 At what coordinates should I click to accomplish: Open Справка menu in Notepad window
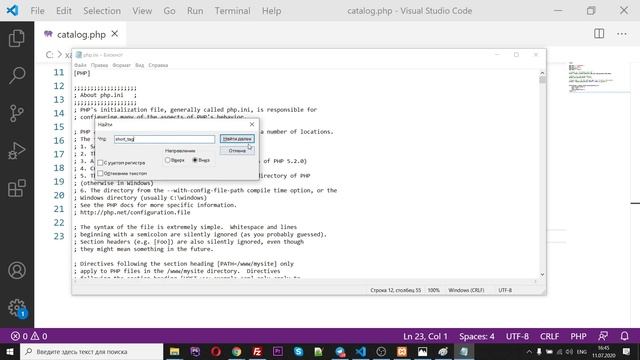pos(158,65)
